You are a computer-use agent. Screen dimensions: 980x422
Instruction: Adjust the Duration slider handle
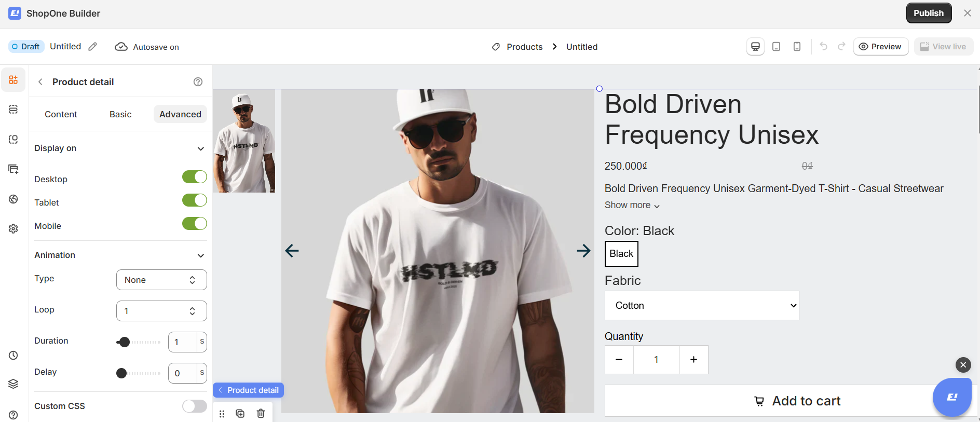(124, 342)
